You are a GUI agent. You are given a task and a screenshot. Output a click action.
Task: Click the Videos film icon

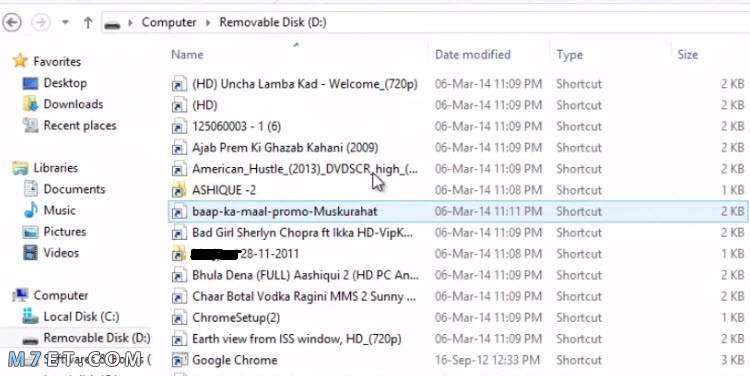pyautogui.click(x=30, y=253)
